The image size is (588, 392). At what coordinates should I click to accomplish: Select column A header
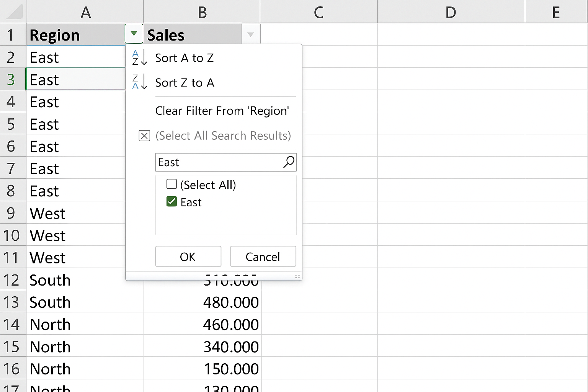coord(85,12)
